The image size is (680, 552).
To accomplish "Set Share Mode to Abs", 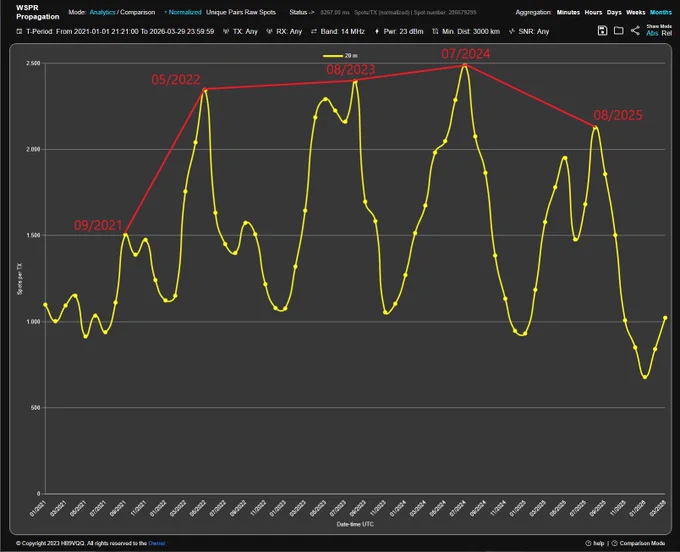I will (x=652, y=33).
